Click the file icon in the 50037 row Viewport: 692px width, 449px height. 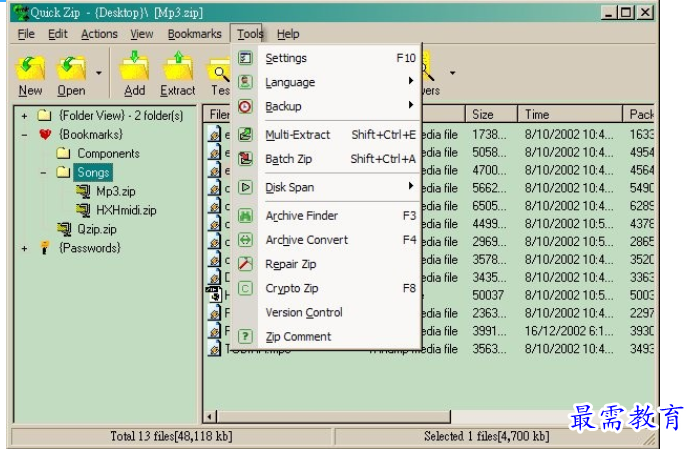point(214,294)
